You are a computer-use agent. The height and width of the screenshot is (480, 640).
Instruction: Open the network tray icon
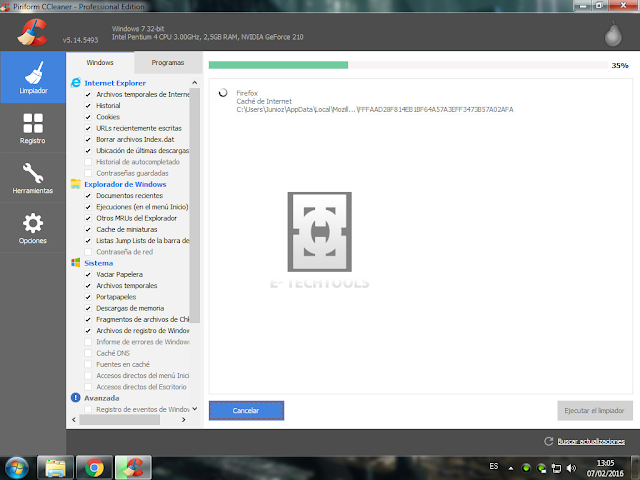(556, 468)
